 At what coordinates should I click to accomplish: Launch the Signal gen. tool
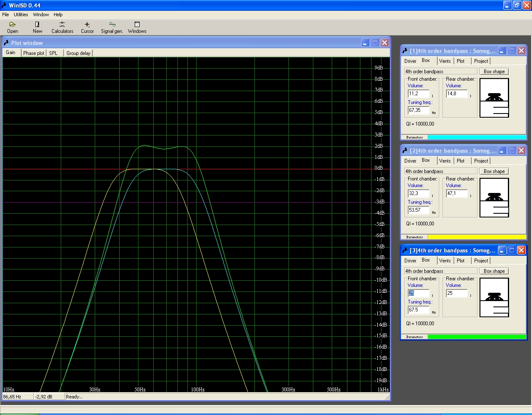[112, 27]
